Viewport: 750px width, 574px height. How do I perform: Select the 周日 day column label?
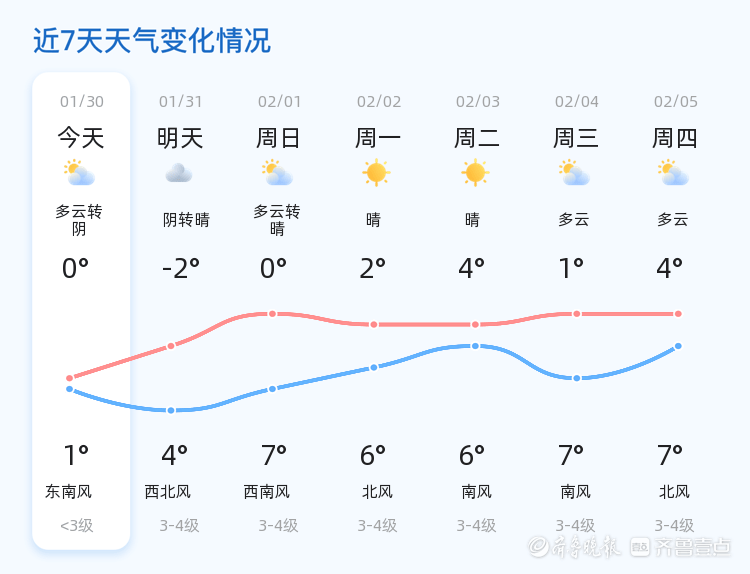coord(278,138)
